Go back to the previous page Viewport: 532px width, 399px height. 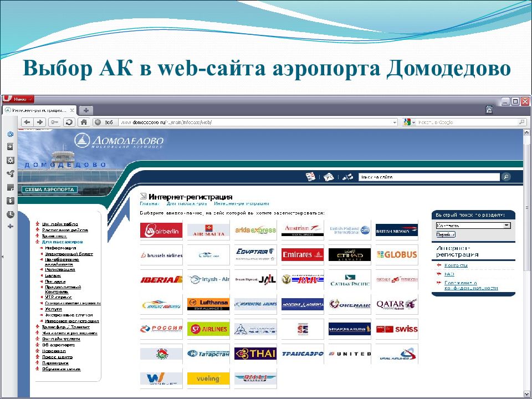[28, 122]
